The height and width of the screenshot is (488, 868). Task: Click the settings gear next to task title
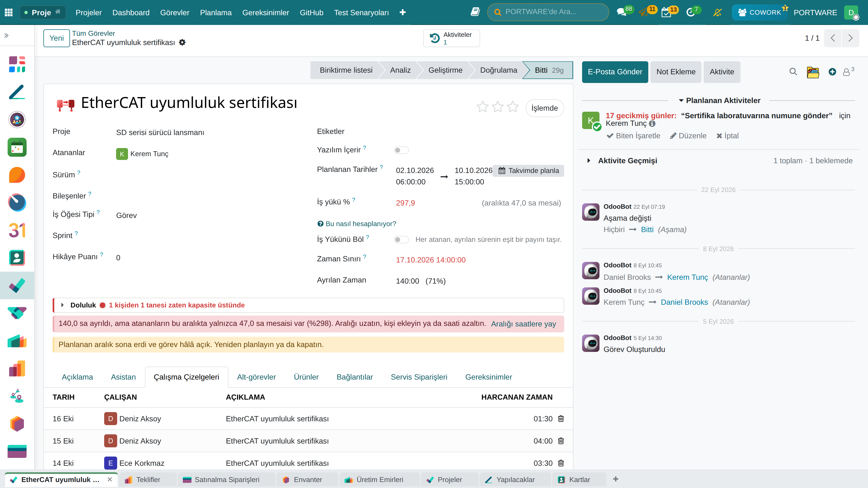point(182,43)
